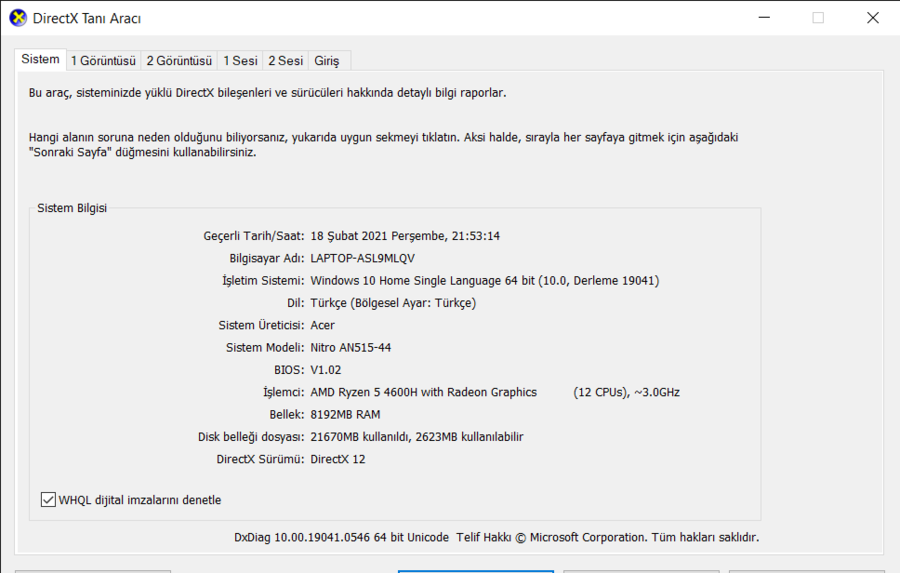Click language value Türkçe (Bölgesel Ayar: Türkçe)
Image resolution: width=900 pixels, height=573 pixels.
[x=393, y=303]
